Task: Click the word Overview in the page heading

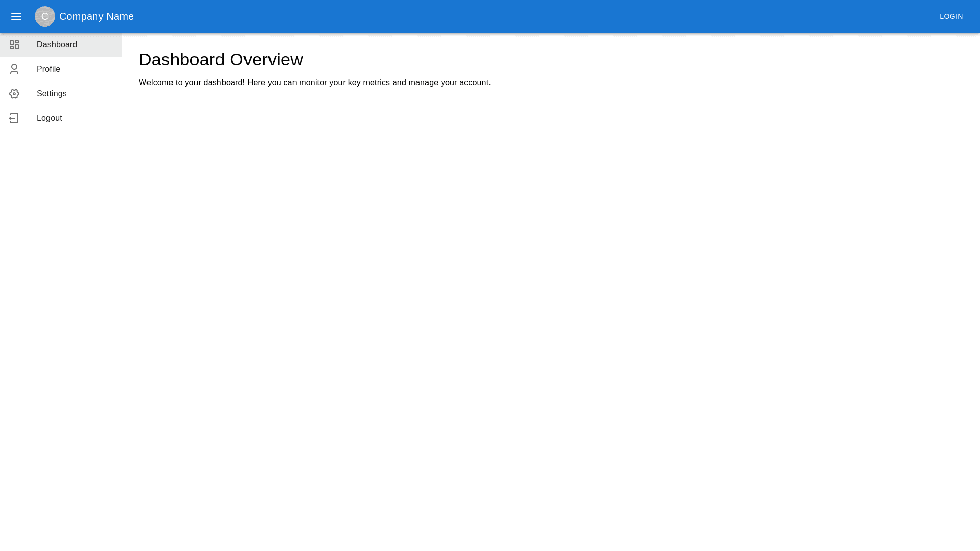Action: (x=266, y=60)
